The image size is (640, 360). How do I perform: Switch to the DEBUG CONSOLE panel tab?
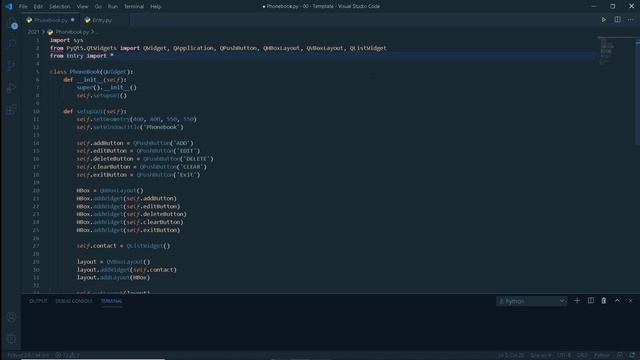pos(74,301)
